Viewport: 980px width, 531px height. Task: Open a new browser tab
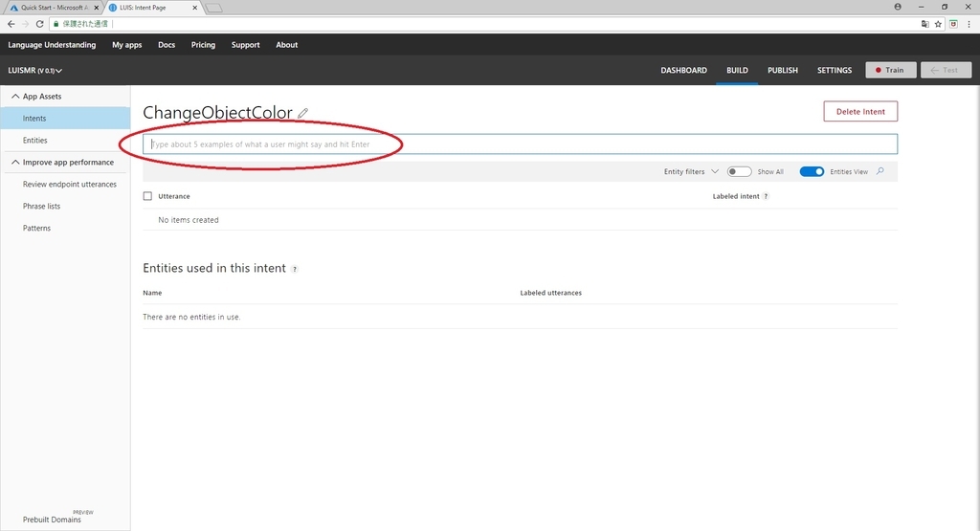(213, 8)
